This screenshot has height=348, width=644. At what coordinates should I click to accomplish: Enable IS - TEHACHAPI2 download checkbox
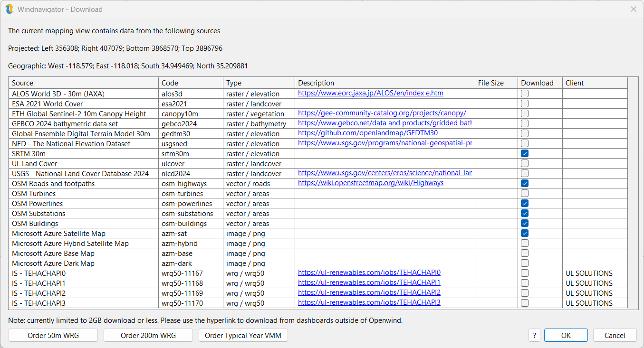tap(525, 293)
